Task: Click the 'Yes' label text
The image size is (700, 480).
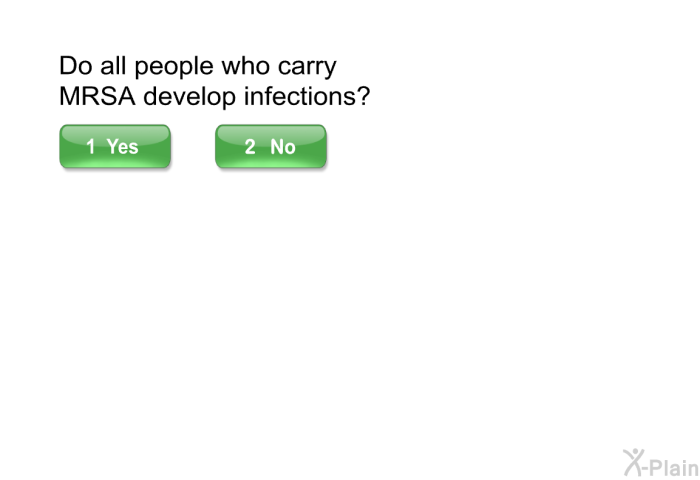Action: coord(123,146)
